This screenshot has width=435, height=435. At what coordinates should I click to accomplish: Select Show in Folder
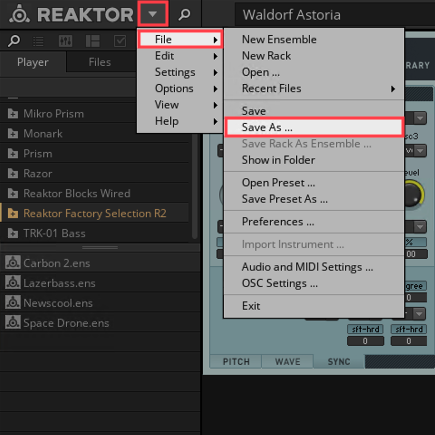pyautogui.click(x=314, y=160)
